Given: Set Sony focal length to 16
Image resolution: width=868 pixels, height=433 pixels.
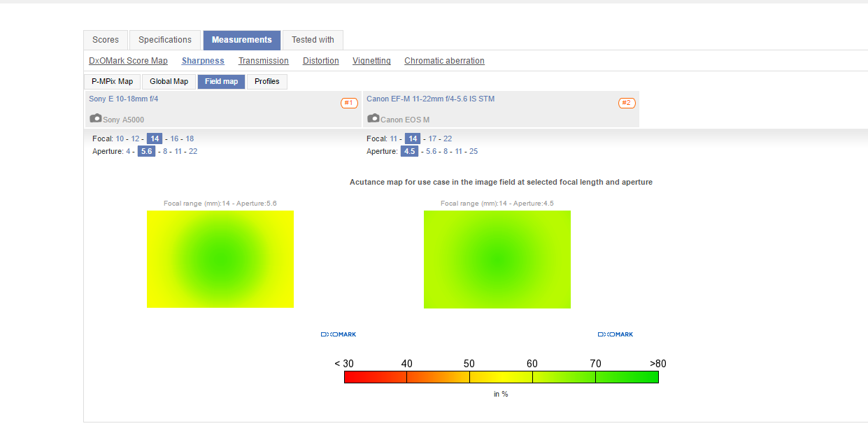Looking at the screenshot, I should [x=174, y=139].
